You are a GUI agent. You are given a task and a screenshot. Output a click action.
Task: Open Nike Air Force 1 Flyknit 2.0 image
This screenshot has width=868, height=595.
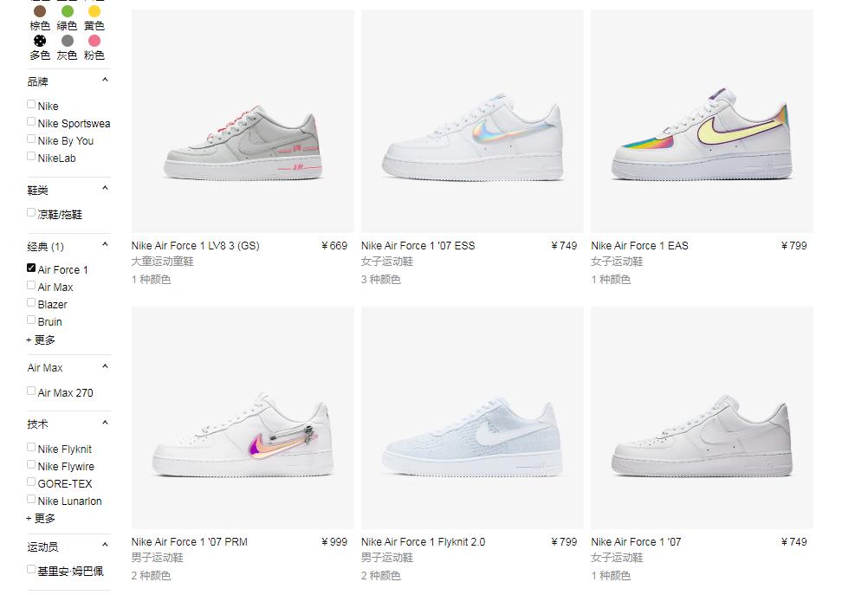472,417
